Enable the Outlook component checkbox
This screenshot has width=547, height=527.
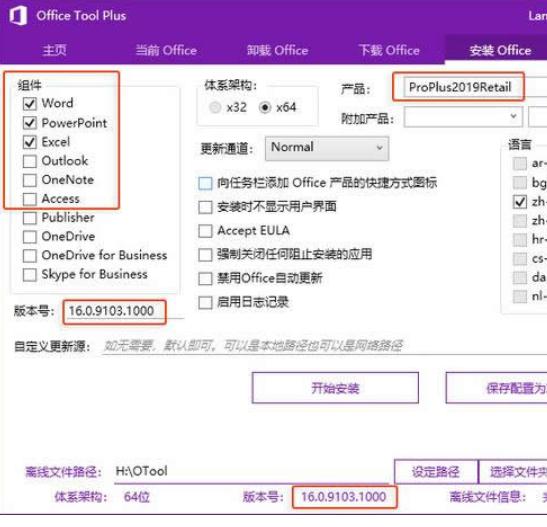(x=30, y=161)
